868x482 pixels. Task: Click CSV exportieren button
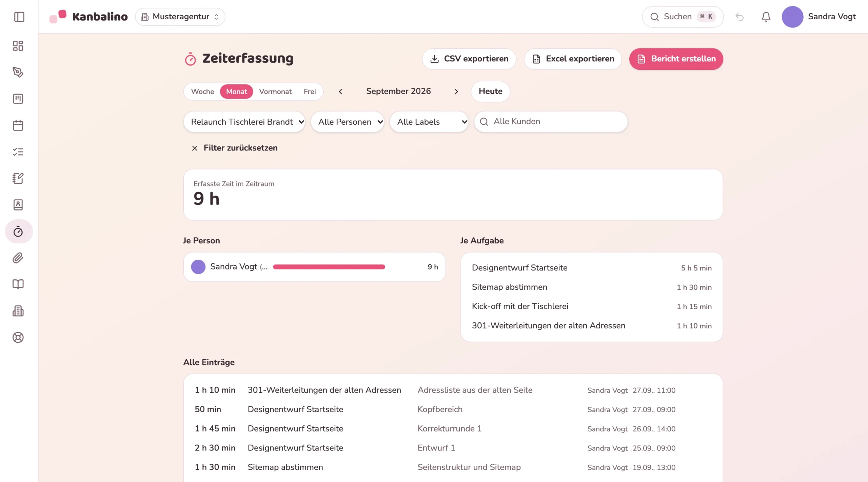(469, 59)
